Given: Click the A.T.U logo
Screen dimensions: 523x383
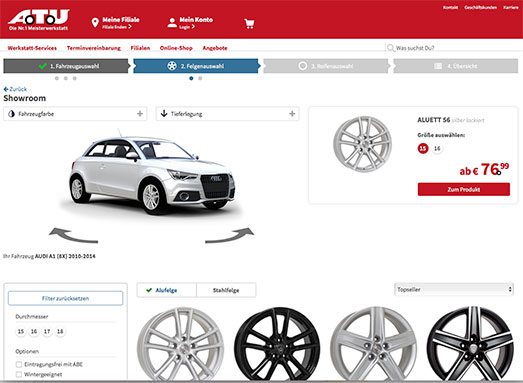Looking at the screenshot, I should [x=39, y=20].
